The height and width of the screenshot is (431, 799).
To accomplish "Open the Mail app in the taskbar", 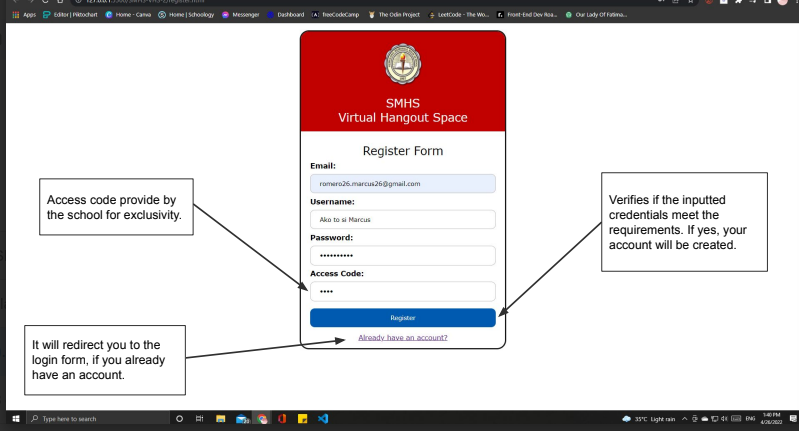I will [x=242, y=419].
